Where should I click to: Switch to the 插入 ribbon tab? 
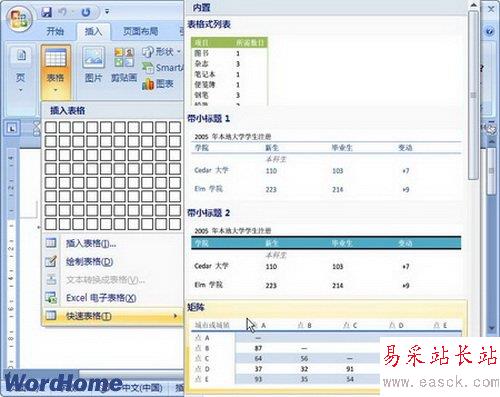(93, 32)
